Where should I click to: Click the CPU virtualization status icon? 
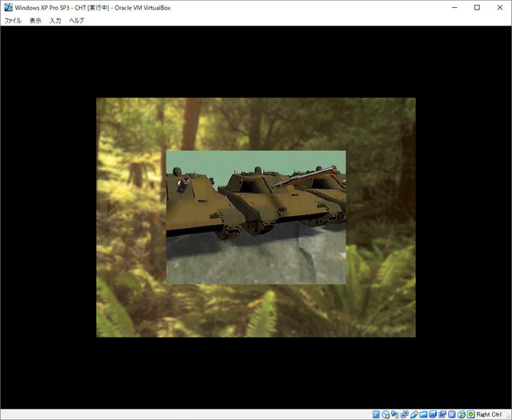[x=451, y=414]
